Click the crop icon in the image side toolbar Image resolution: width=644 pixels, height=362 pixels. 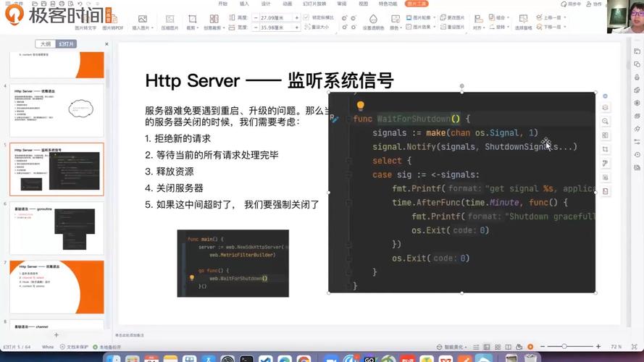click(x=605, y=149)
